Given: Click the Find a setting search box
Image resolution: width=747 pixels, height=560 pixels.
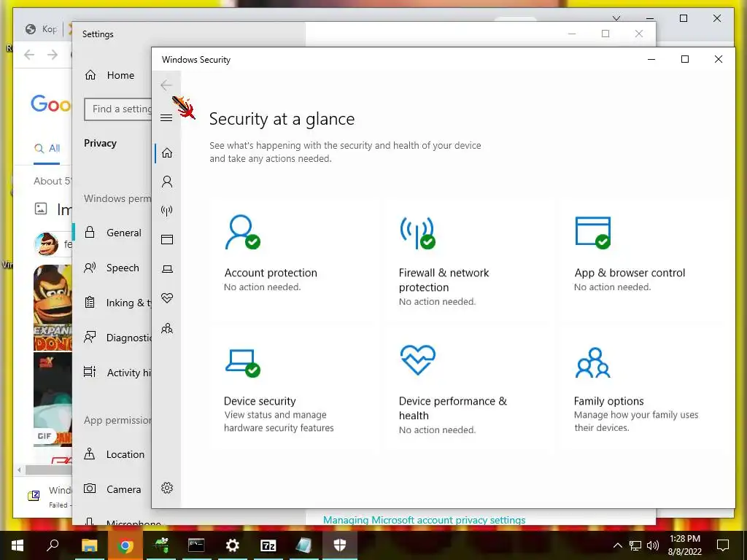Looking at the screenshot, I should point(118,109).
